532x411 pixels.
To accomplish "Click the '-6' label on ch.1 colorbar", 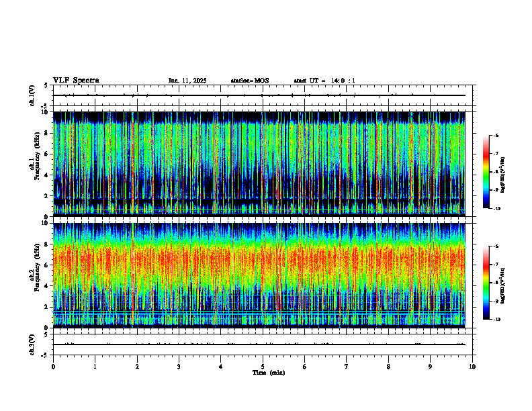I will (x=496, y=136).
